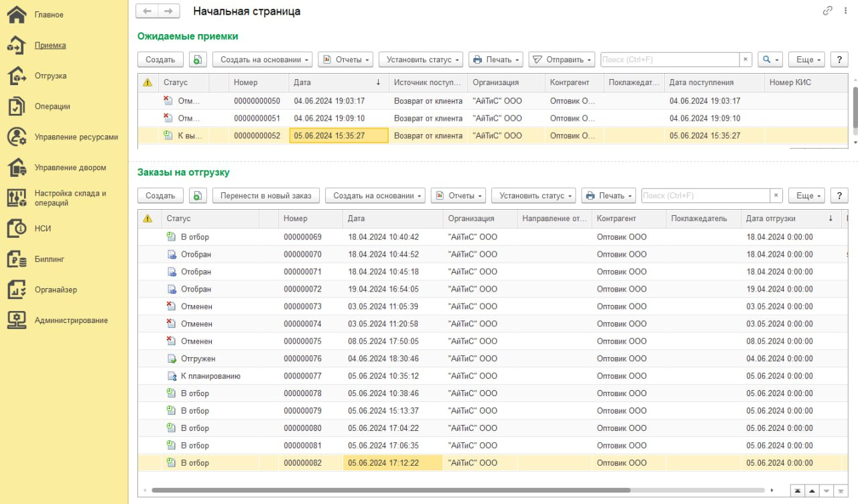Click copy-document icon in Ожидаемые приемки toolbar
858x504 pixels.
click(x=197, y=60)
